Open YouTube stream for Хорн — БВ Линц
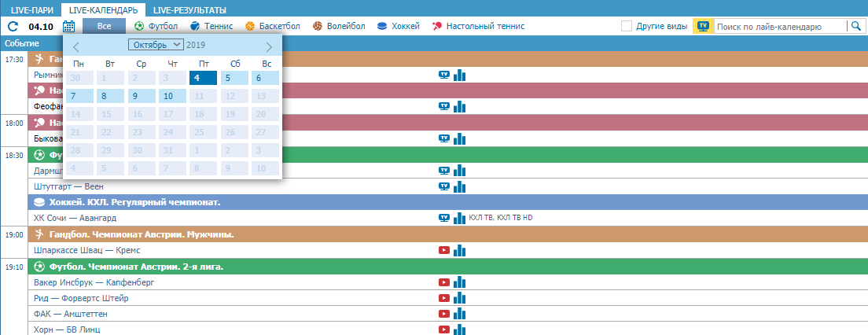Viewport: 868px width, 335px height. (444, 330)
